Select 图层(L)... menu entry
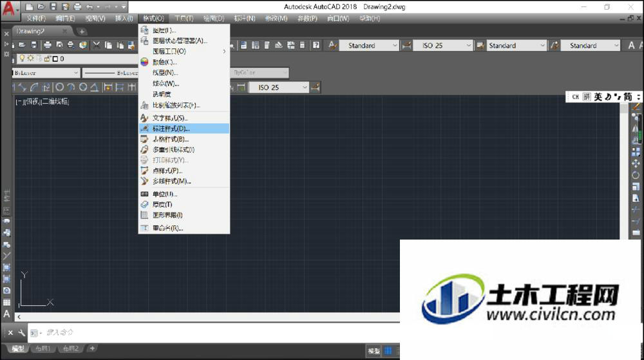The height and width of the screenshot is (360, 644). (184, 30)
